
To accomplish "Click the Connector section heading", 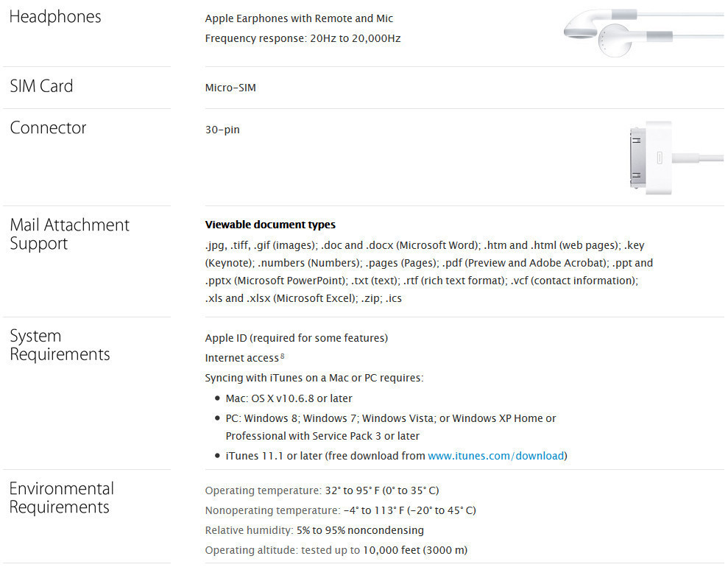I will tap(48, 128).
